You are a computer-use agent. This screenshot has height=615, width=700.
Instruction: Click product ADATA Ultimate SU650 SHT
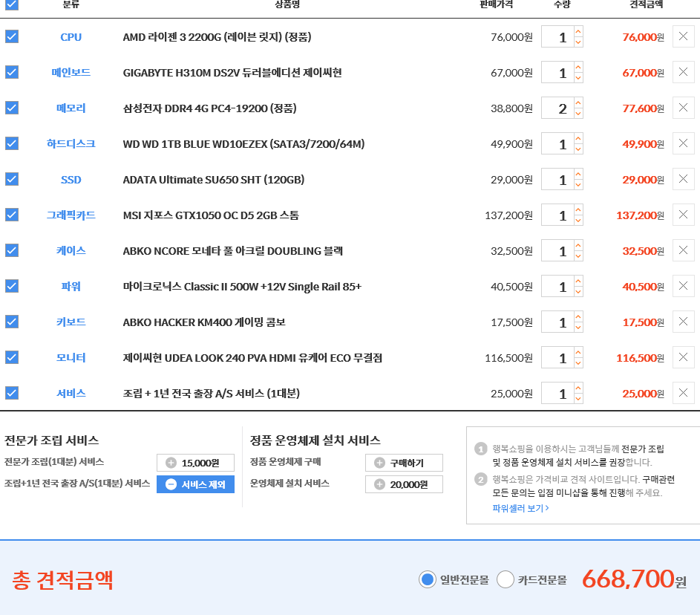[x=213, y=180]
